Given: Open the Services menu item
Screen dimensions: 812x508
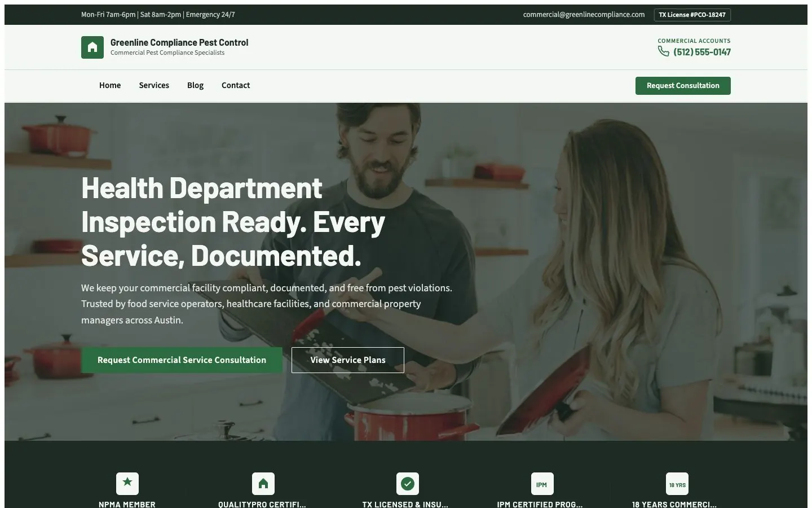Looking at the screenshot, I should (x=154, y=85).
